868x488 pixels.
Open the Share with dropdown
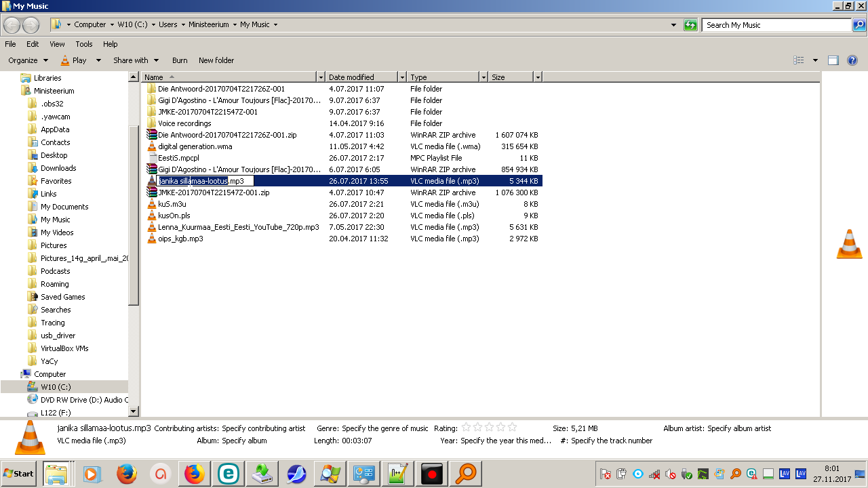point(136,60)
